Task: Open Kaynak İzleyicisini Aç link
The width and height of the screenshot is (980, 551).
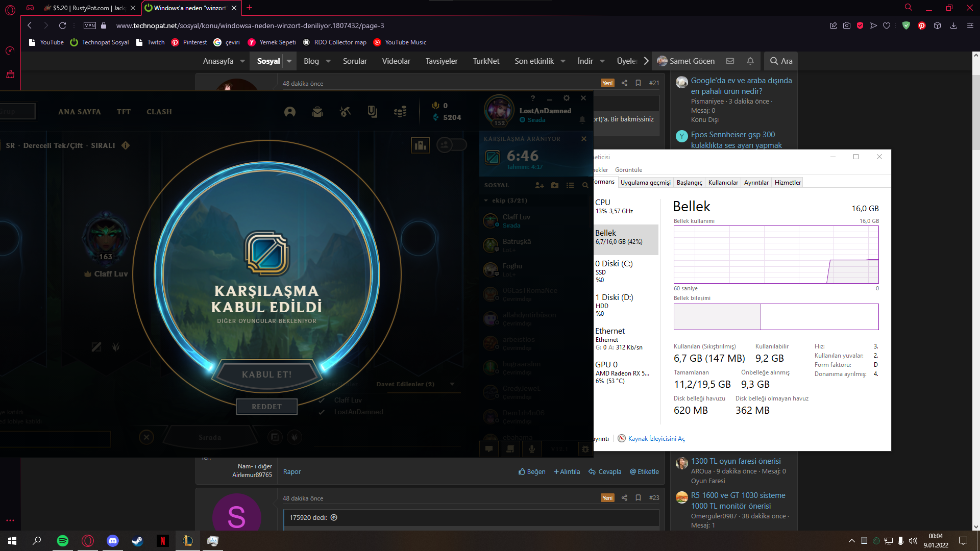Action: tap(656, 439)
